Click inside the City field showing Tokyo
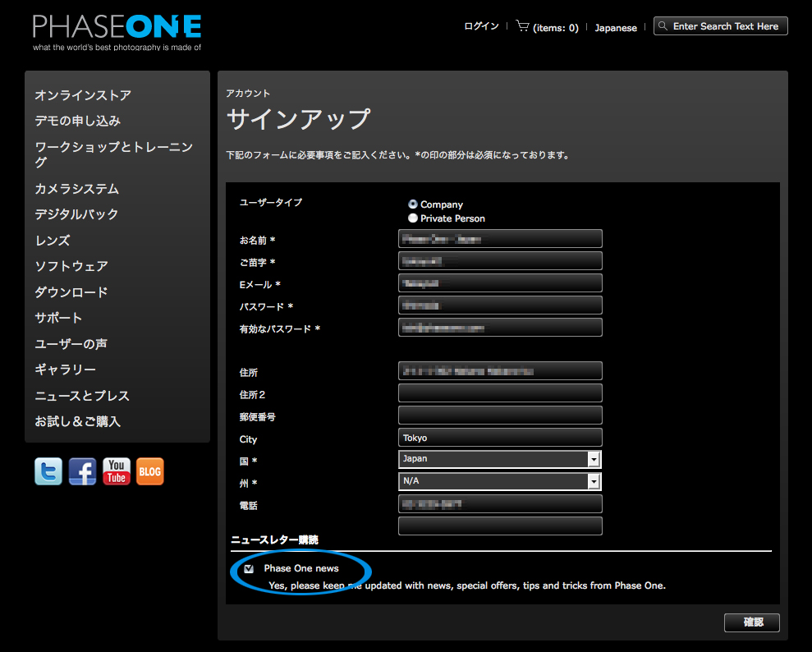Viewport: 812px width, 652px height. [x=499, y=437]
